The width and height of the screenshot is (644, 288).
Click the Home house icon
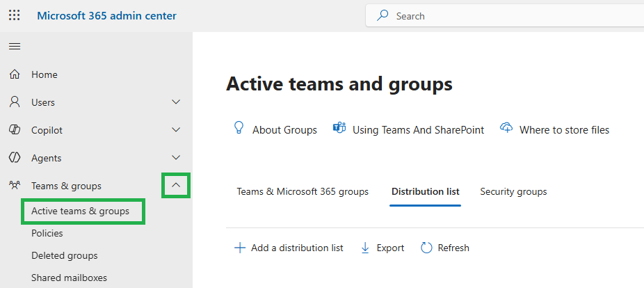15,74
